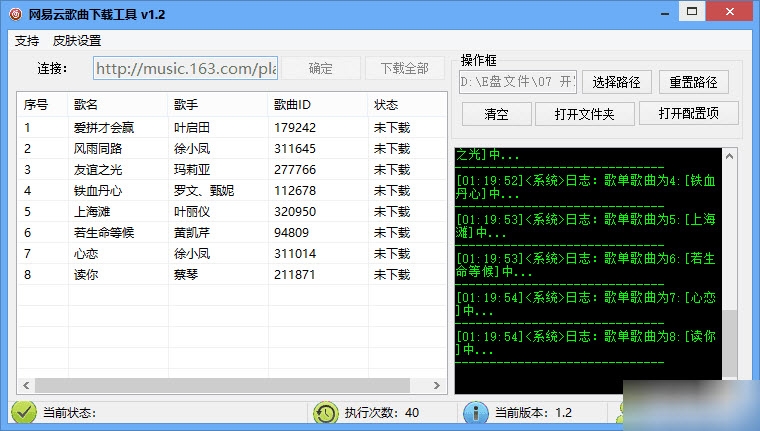Screen dimensions: 760x431
Task: Click song ID 311014
Action: pyautogui.click(x=295, y=254)
